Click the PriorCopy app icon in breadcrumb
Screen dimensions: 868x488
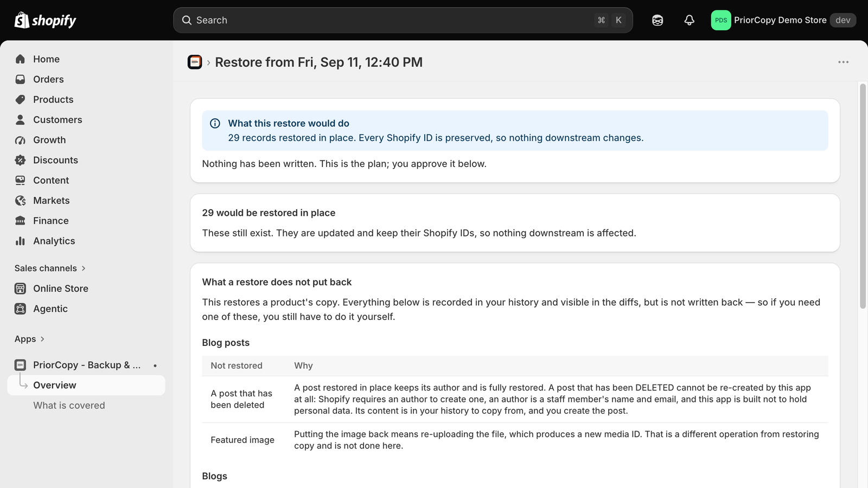[195, 62]
